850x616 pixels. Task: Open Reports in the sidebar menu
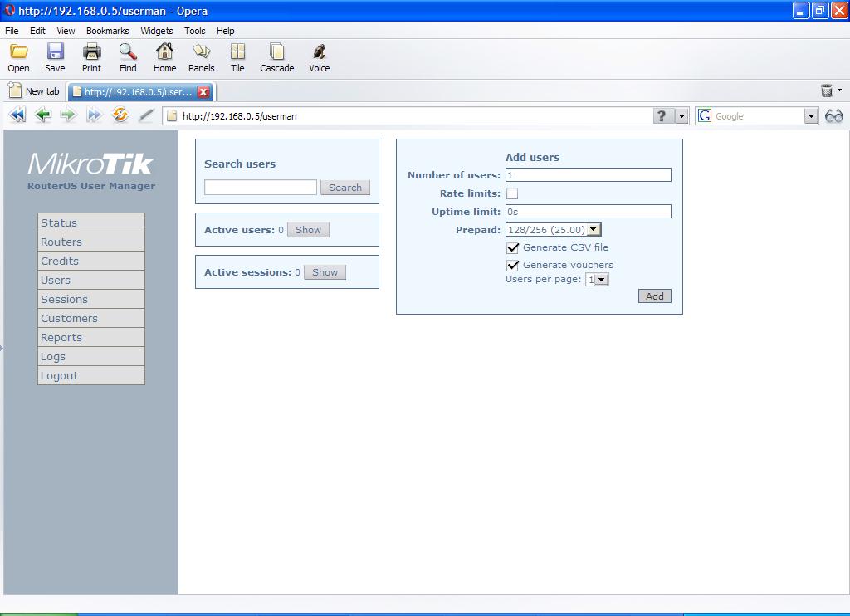[x=91, y=337]
